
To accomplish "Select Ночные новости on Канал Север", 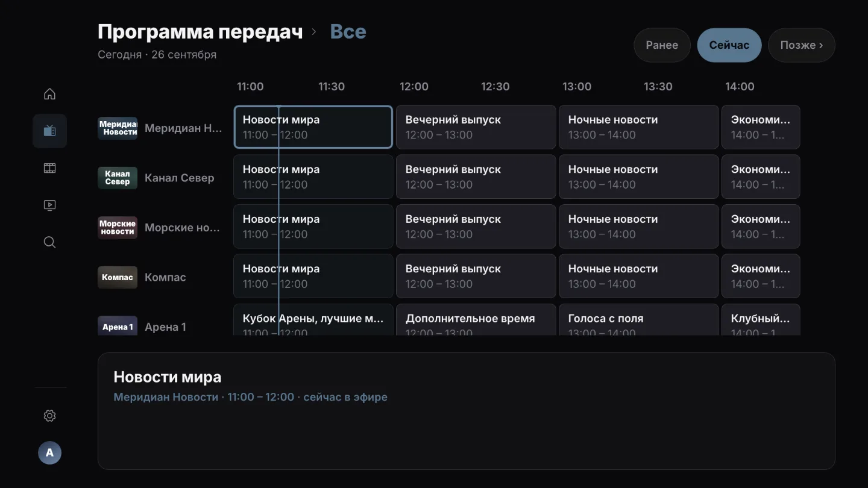I will point(639,177).
